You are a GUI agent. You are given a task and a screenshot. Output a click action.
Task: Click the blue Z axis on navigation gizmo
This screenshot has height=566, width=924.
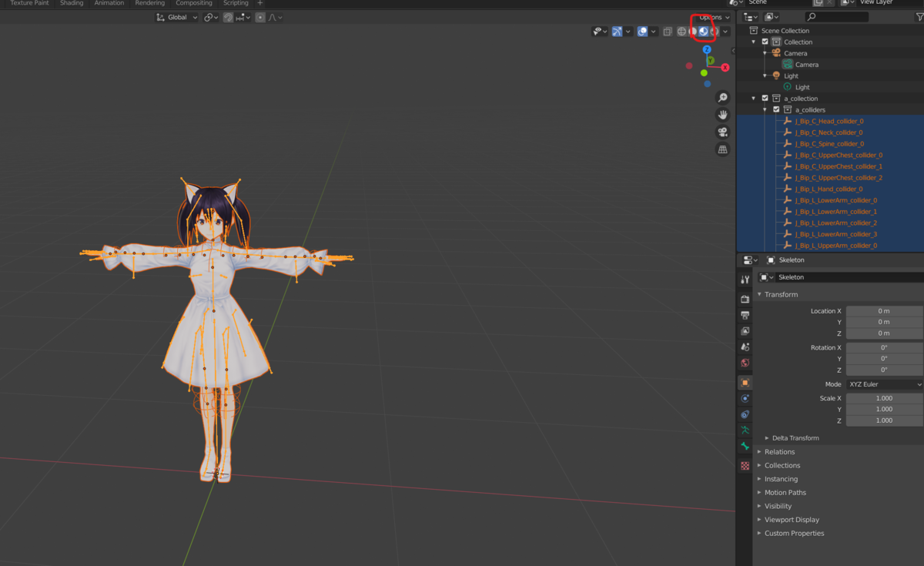click(x=707, y=49)
